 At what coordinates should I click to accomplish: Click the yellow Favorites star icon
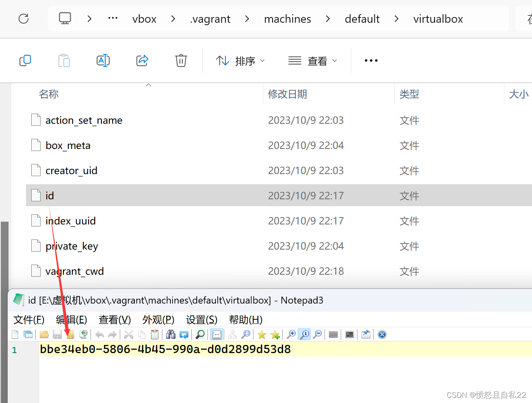point(262,334)
